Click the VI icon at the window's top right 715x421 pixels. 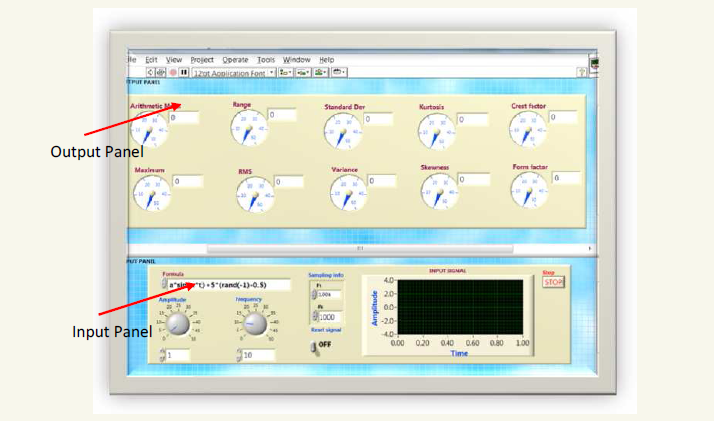(x=594, y=63)
